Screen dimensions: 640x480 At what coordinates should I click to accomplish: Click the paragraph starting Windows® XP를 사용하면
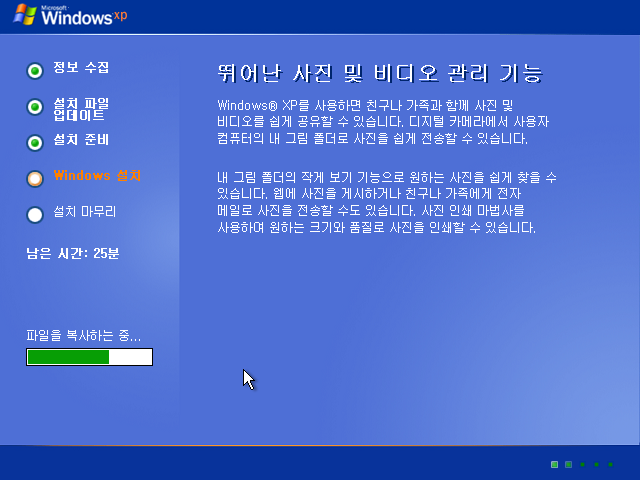(x=383, y=122)
